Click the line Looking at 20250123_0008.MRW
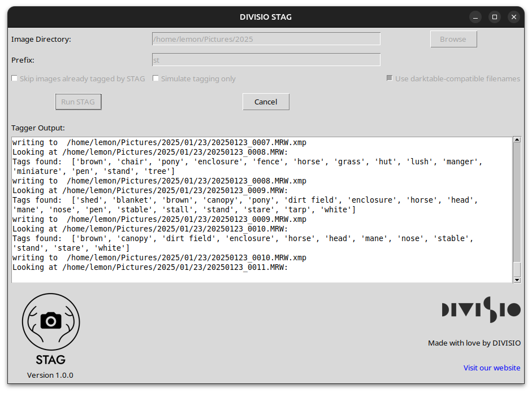 click(x=150, y=152)
